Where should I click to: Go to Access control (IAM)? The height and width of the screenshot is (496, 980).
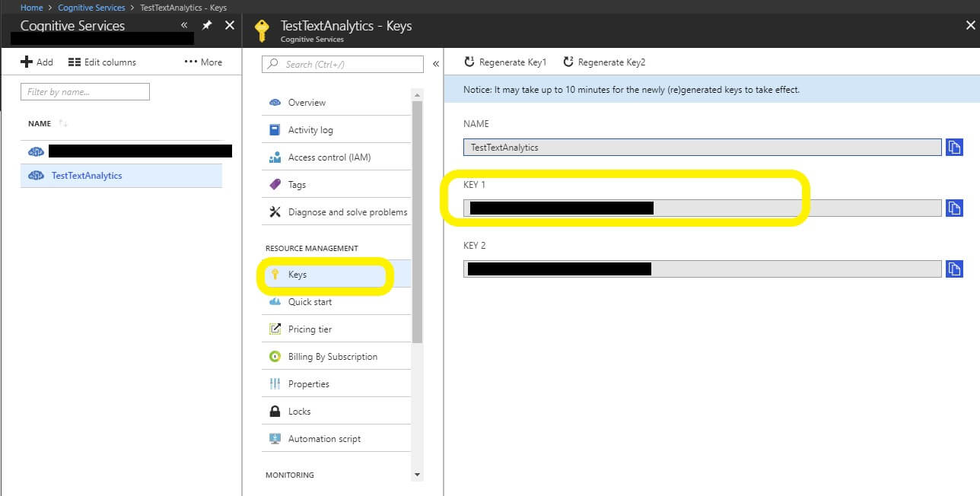click(x=336, y=157)
